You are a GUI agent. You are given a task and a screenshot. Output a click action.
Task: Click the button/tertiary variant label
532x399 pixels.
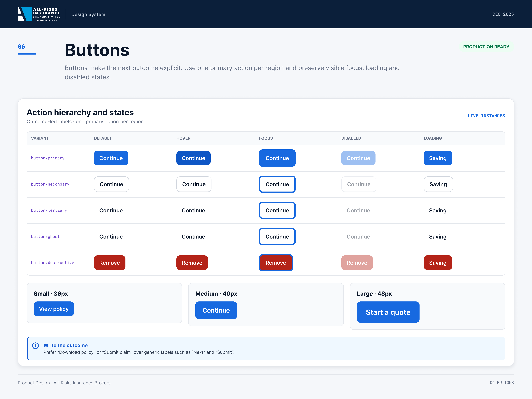pos(49,210)
